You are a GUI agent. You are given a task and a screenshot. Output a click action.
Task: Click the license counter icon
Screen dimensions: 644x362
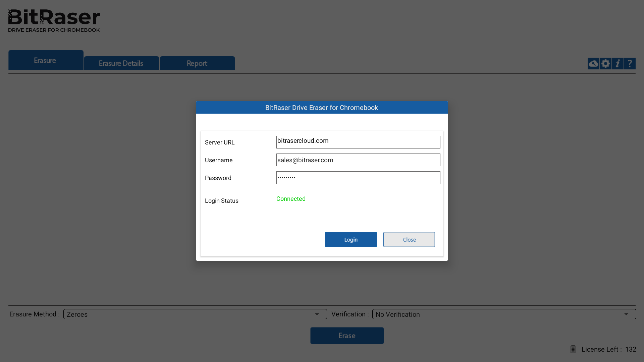click(x=573, y=349)
